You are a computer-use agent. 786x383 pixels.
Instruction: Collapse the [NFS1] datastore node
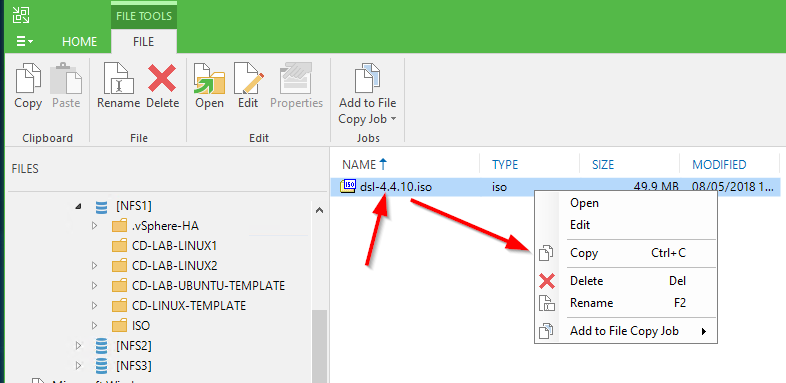tap(78, 206)
